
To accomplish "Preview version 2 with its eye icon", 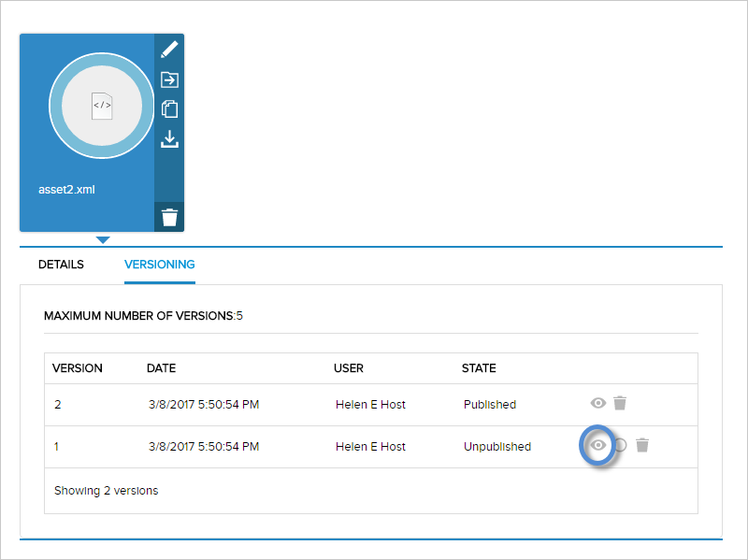I will [x=597, y=403].
